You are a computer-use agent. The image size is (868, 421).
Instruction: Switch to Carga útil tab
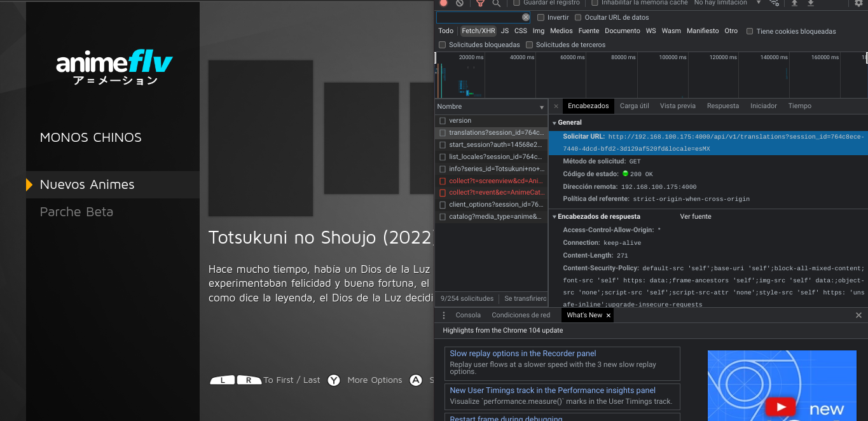pyautogui.click(x=635, y=106)
